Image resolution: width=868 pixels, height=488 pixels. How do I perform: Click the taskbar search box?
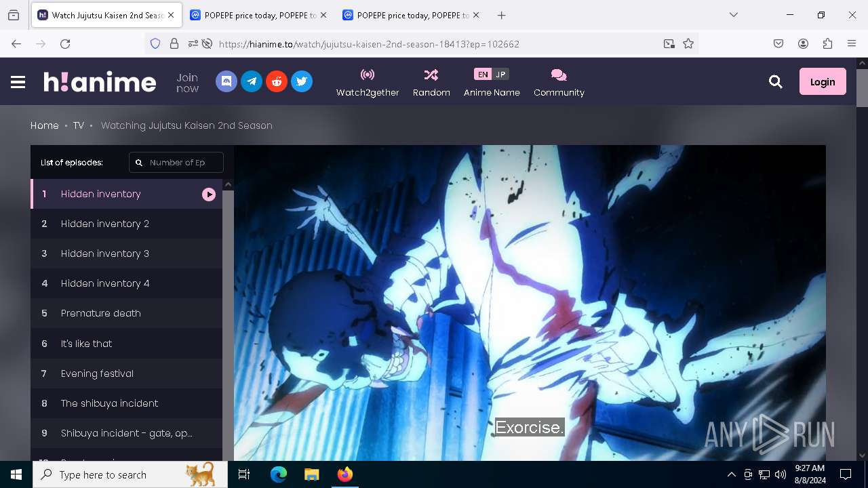(x=130, y=474)
